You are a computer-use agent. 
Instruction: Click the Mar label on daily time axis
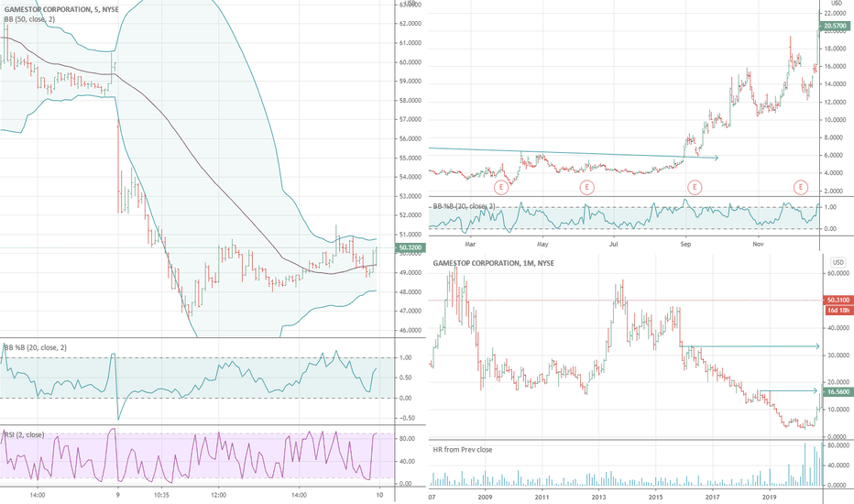click(470, 244)
